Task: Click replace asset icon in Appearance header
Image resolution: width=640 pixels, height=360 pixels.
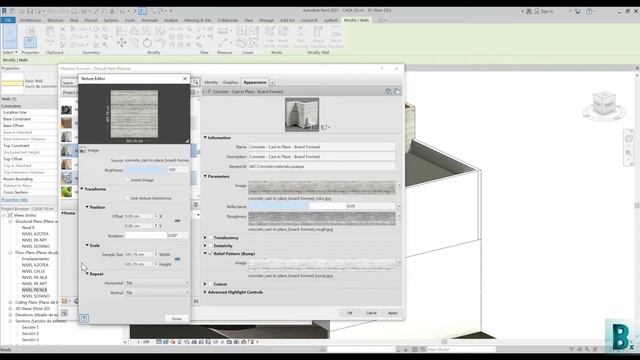Action: point(397,91)
